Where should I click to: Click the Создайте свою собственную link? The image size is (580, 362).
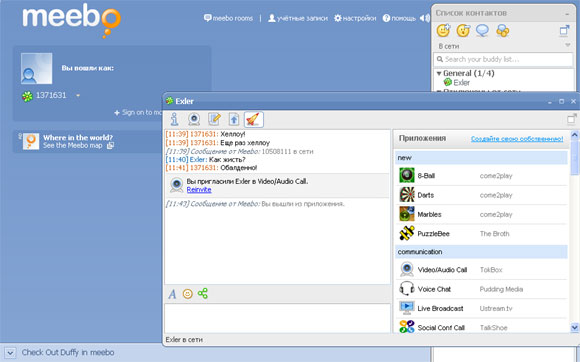tap(517, 139)
